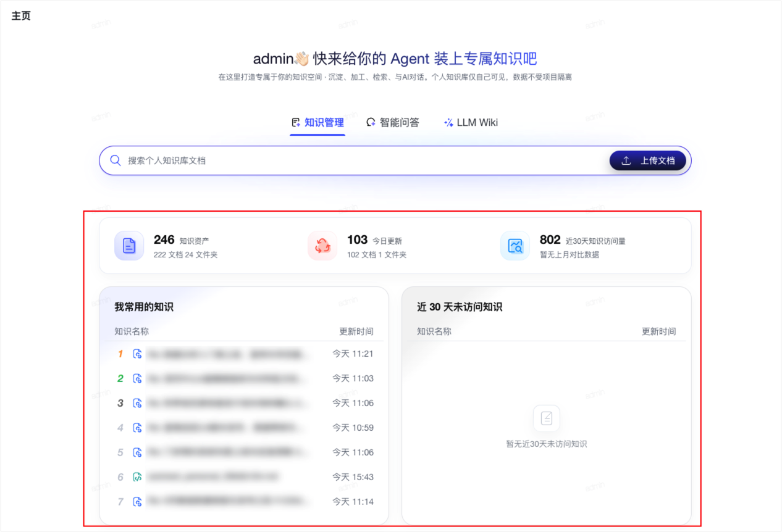Viewport: 782px width, 532px height.
Task: Select the file icon in rank 3 row
Action: [x=138, y=403]
